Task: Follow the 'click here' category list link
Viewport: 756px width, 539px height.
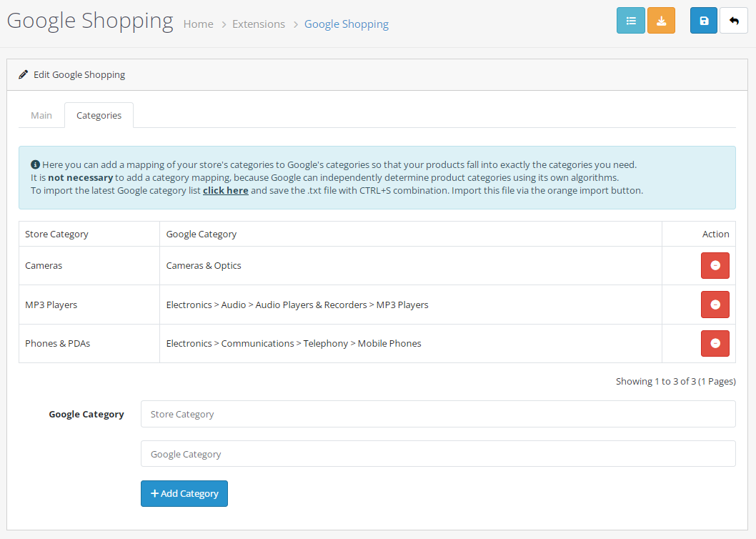Action: 226,191
